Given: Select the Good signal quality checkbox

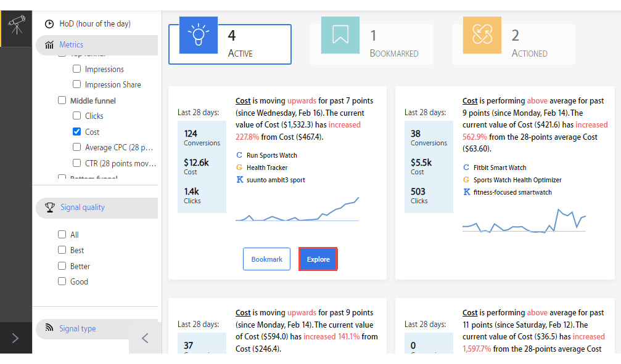Looking at the screenshot, I should [x=62, y=281].
